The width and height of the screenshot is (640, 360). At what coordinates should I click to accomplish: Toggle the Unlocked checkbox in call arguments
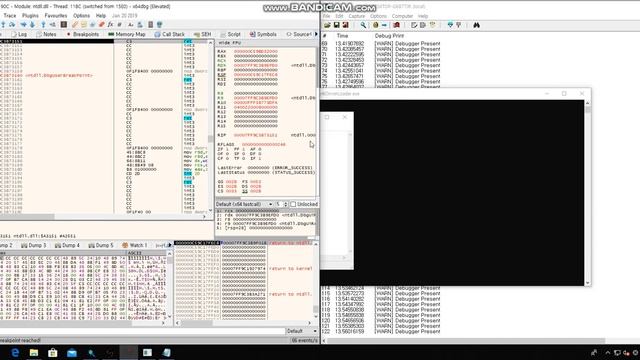(x=293, y=204)
